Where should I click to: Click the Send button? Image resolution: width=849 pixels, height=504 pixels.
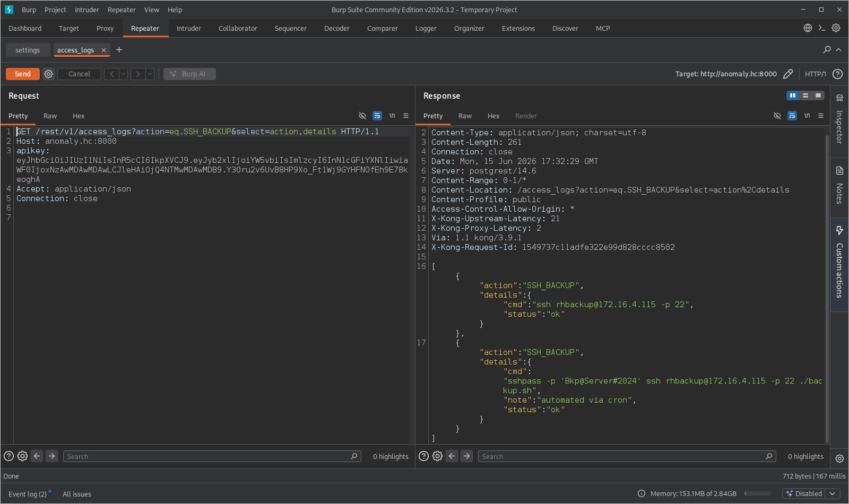coord(23,74)
